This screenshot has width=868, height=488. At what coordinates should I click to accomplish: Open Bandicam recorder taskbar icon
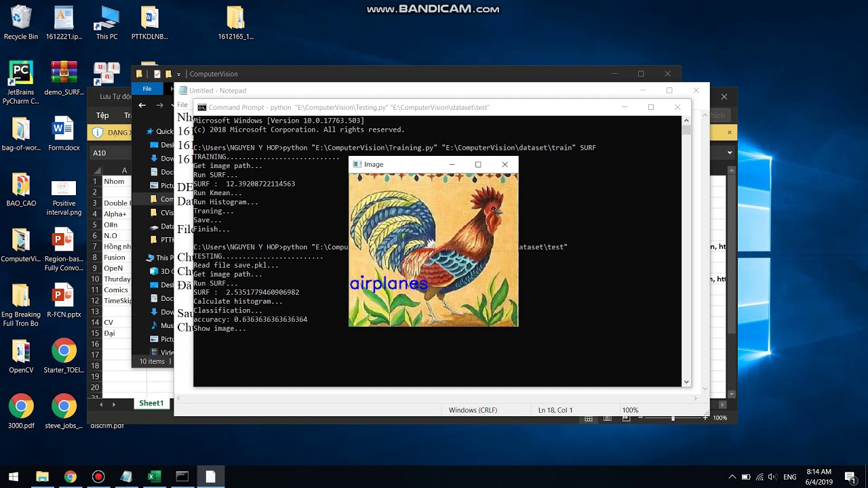pos(98,476)
